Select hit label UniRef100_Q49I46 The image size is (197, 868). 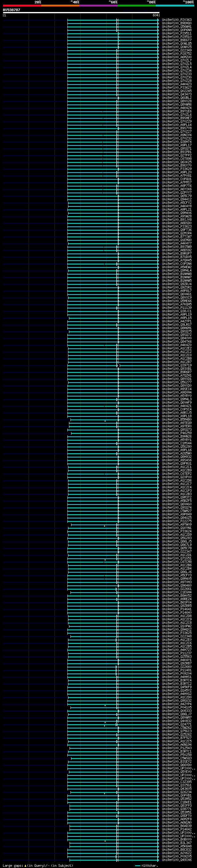coord(177,860)
